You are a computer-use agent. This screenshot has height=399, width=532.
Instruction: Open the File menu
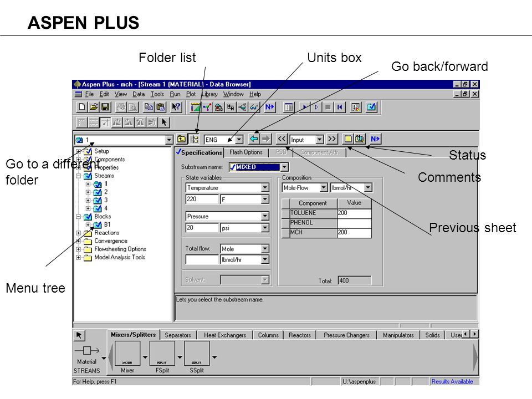point(90,94)
